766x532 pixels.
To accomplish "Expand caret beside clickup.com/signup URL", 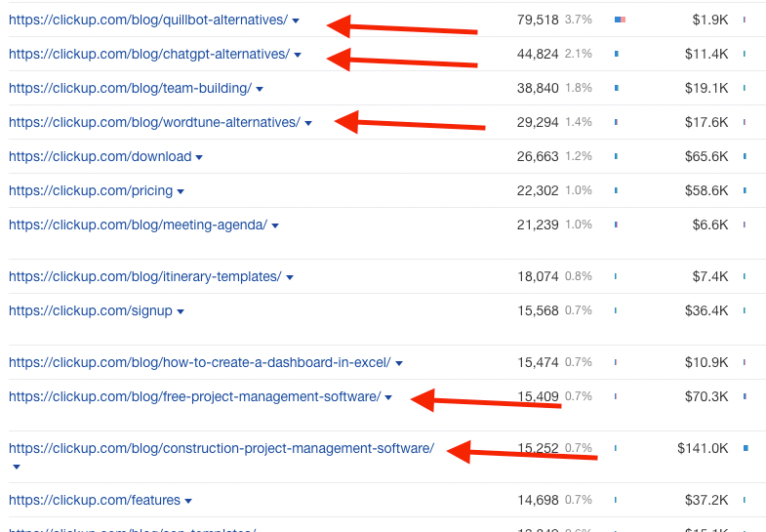I will [x=181, y=311].
